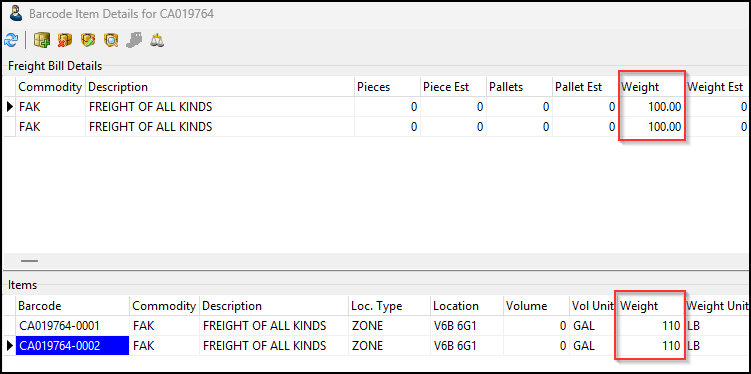Click the Pieces column header
This screenshot has height=374, width=751.
click(387, 87)
